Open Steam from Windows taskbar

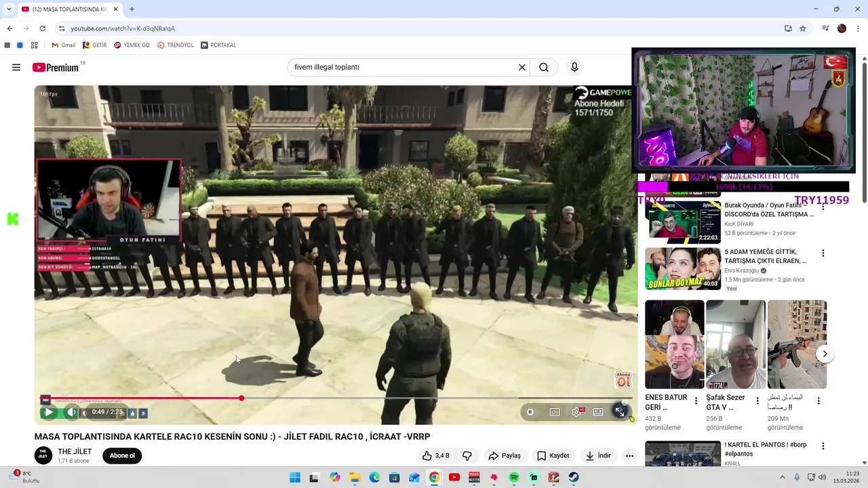[x=574, y=477]
